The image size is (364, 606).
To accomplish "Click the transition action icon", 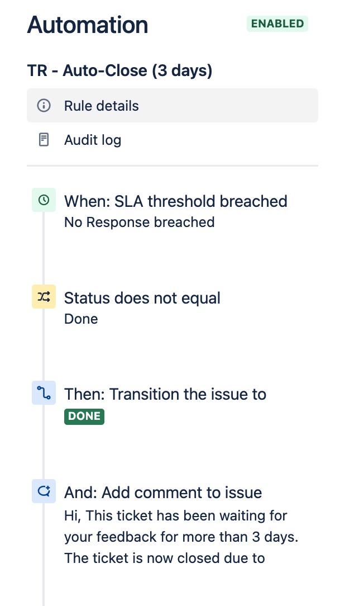I will point(44,392).
